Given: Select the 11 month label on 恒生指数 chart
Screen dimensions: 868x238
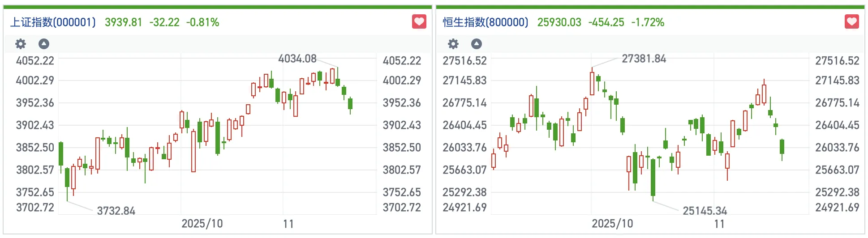Looking at the screenshot, I should 719,224.
